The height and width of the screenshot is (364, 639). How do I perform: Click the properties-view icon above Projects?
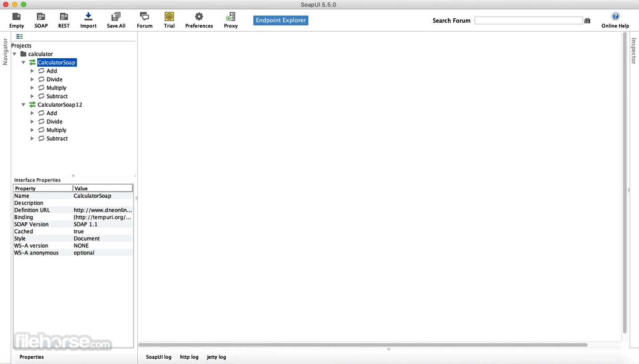pyautogui.click(x=20, y=36)
